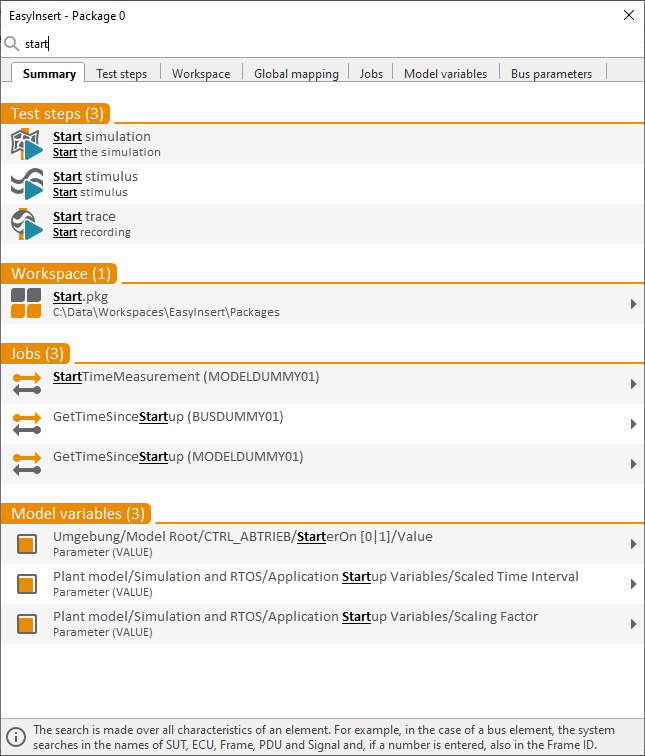Click the Model variables (3) section header
The height and width of the screenshot is (756, 645).
(76, 513)
